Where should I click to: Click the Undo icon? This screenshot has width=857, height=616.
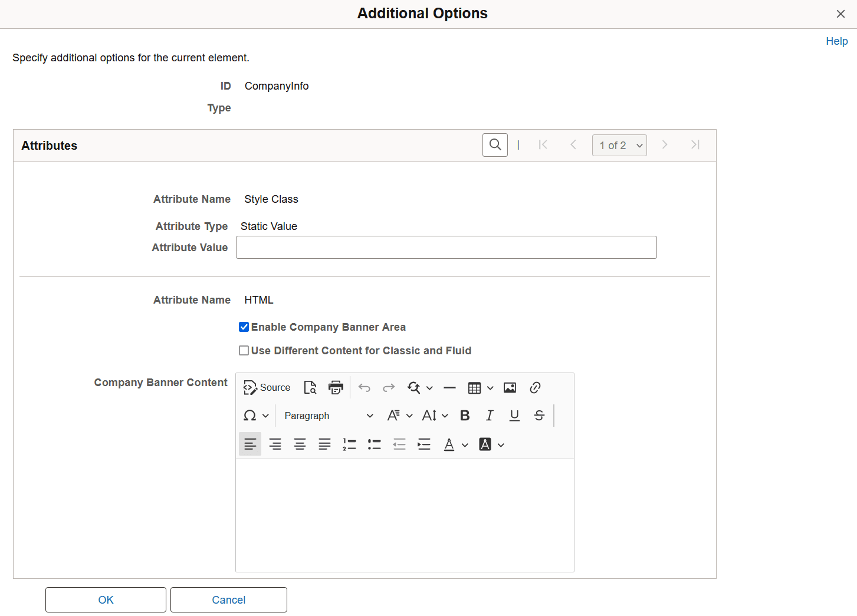point(365,387)
